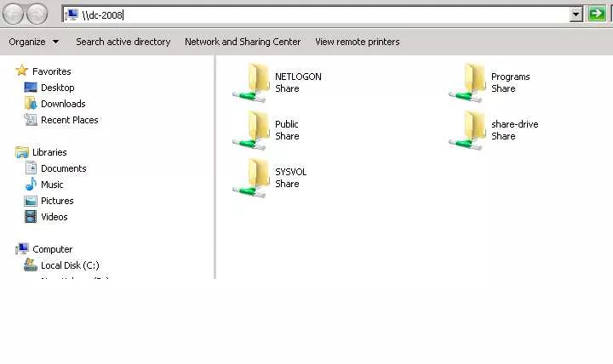This screenshot has width=613, height=364.
Task: Click the Downloads folder icon
Action: pos(31,104)
